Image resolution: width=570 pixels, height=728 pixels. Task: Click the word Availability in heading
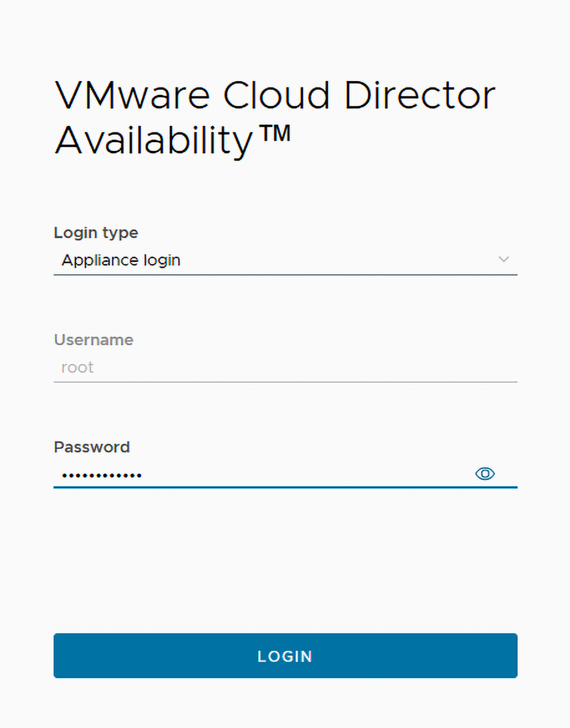154,141
